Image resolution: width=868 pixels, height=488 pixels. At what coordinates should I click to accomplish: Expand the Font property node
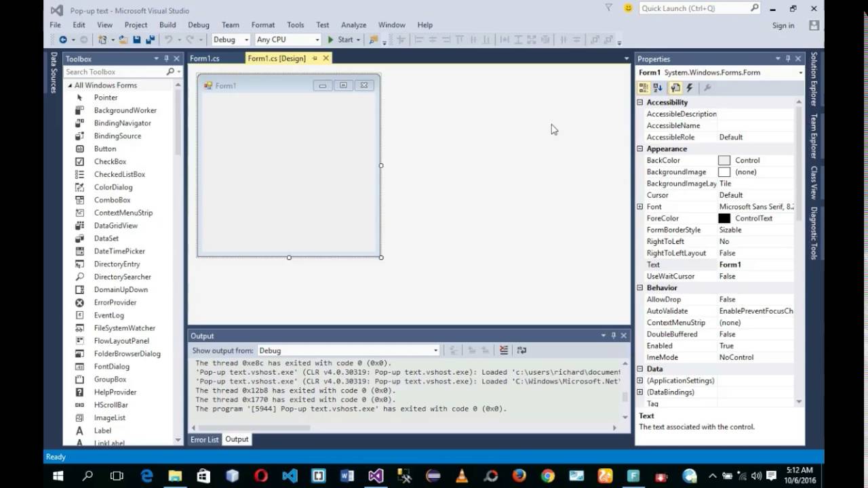(x=639, y=207)
